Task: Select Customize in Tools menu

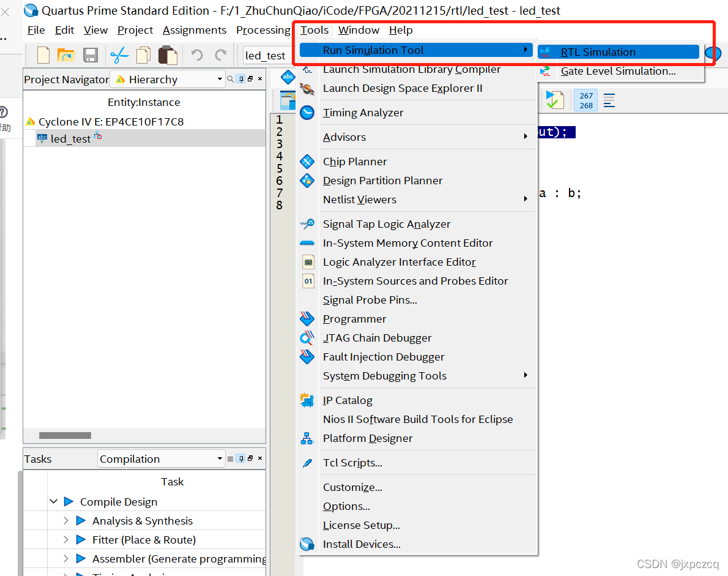Action: coord(352,487)
